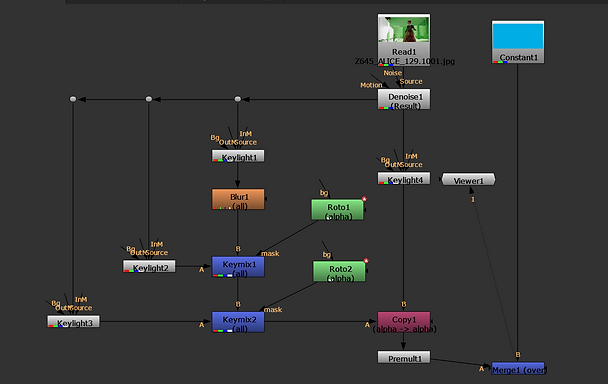Select the Keylight4 node

(404, 178)
